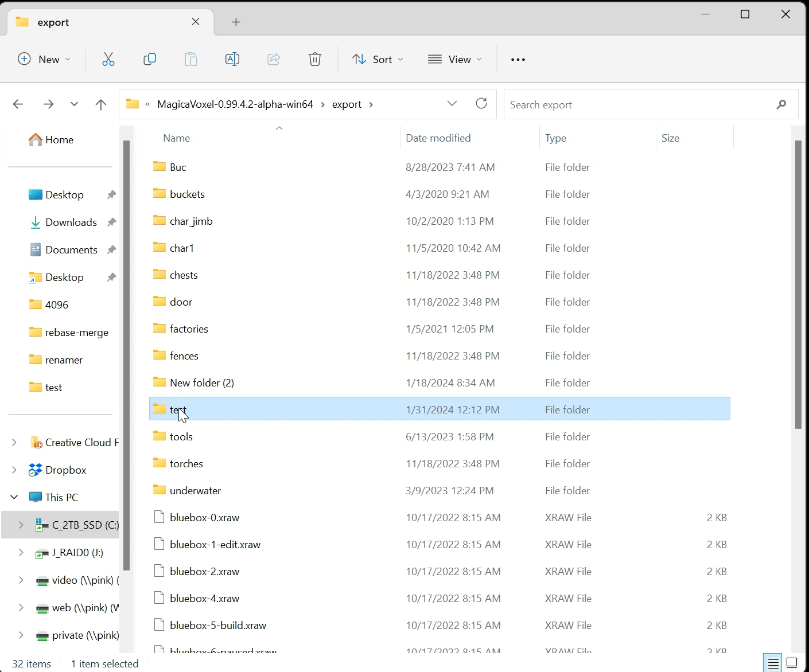Switch to large thumbnails view layout

pyautogui.click(x=792, y=663)
